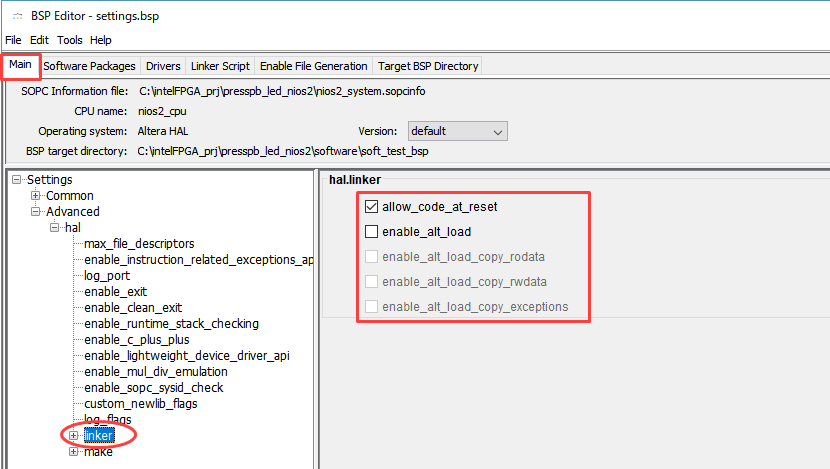830x469 pixels.
Task: Switch to the Linker Script tab
Action: 220,66
